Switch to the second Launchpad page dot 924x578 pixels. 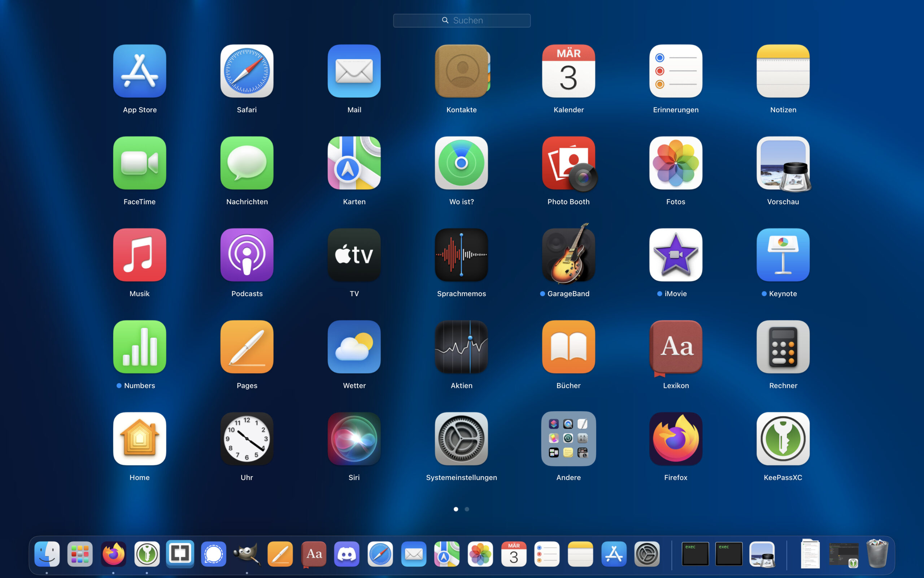[x=467, y=509]
